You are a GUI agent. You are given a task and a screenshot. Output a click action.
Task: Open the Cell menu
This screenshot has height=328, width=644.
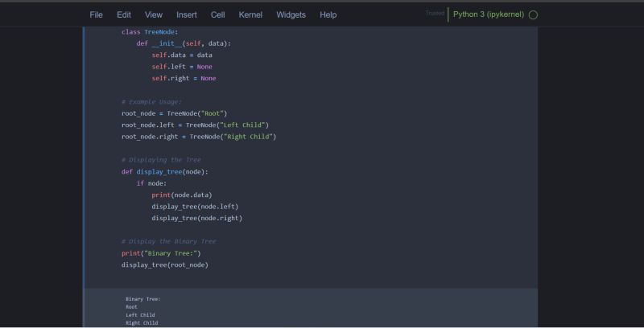217,14
